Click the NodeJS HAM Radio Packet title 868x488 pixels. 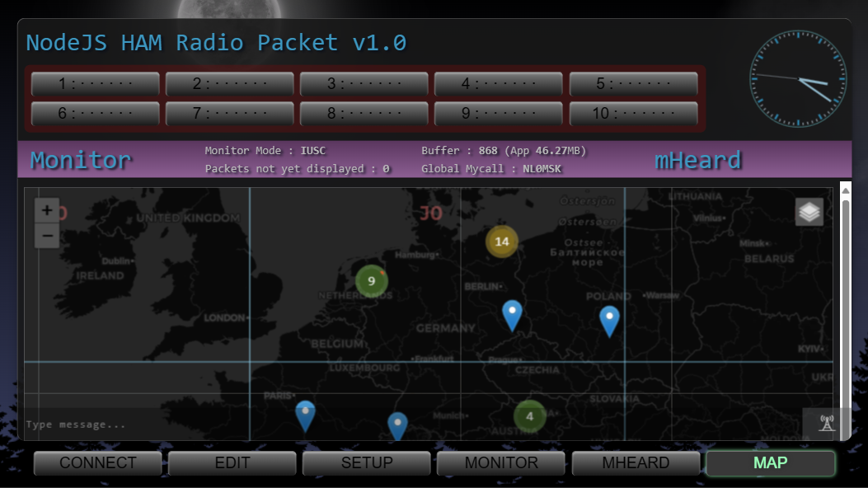point(217,43)
